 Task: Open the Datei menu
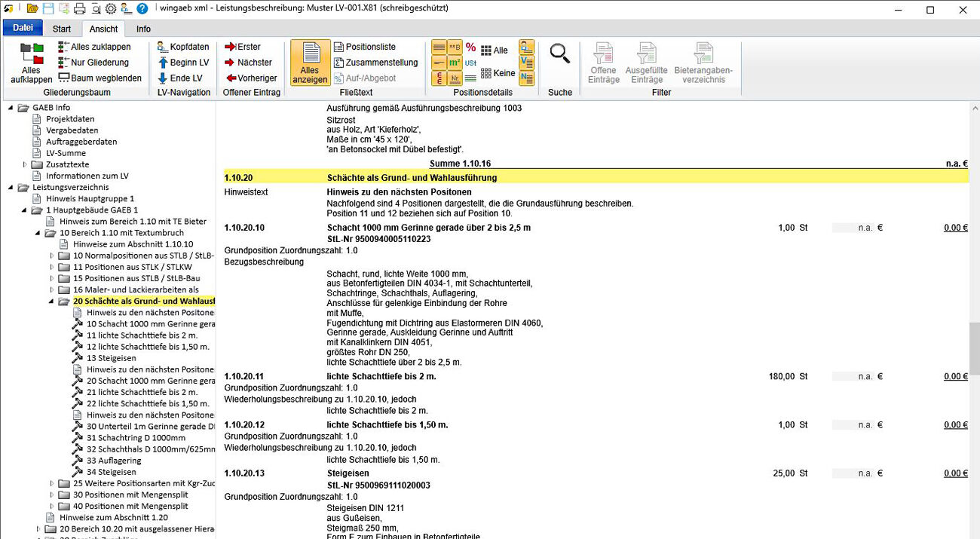[x=23, y=29]
